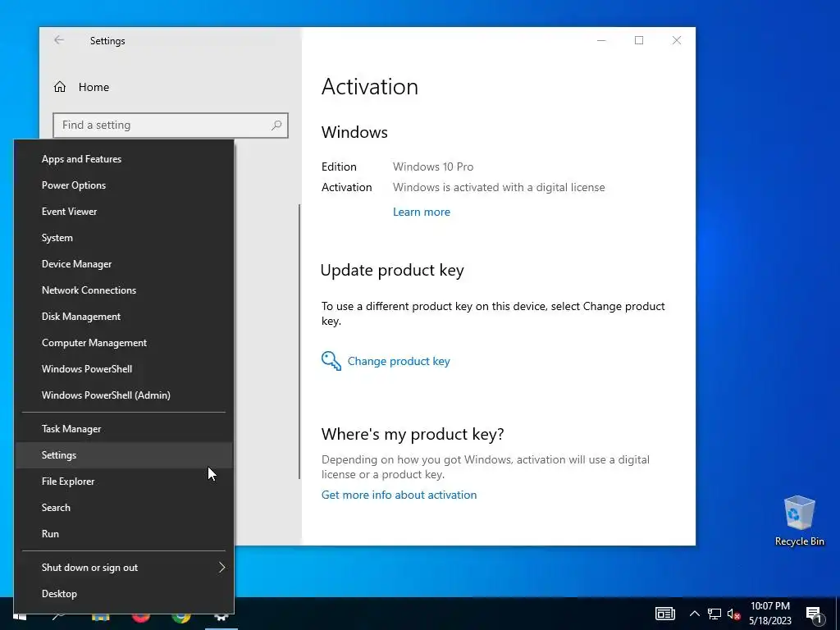
Task: Select Power Options in the context menu
Action: coord(124,185)
